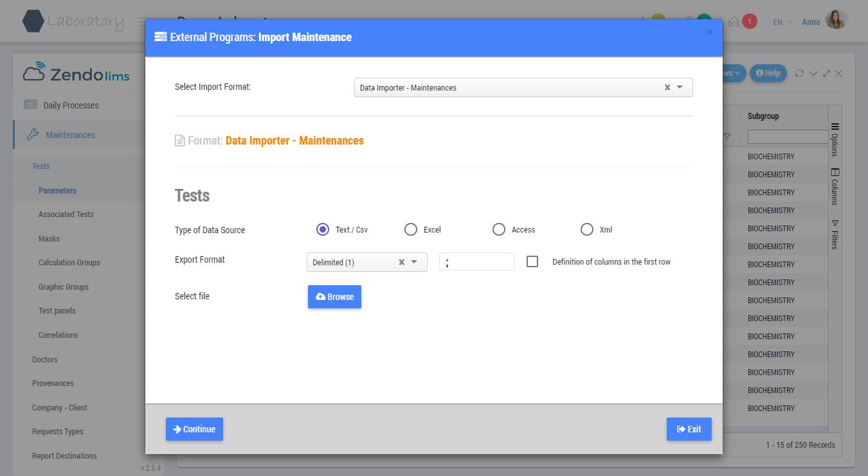Select the Text / Csv data source

pos(323,229)
